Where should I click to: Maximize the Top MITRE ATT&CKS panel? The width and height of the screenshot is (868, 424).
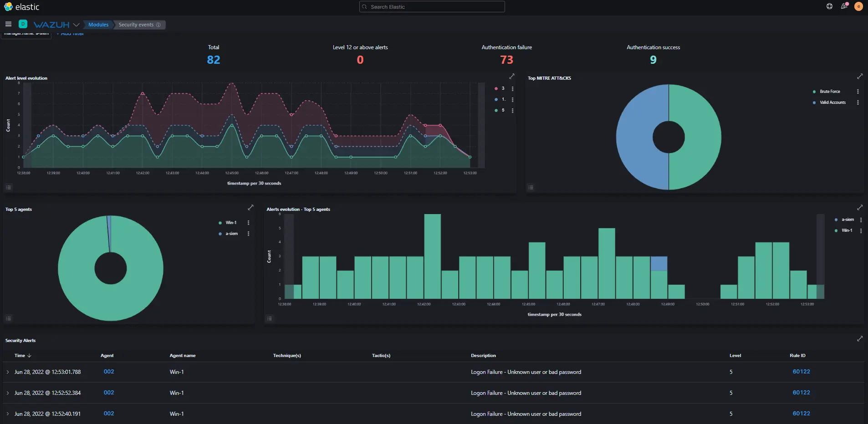tap(859, 77)
